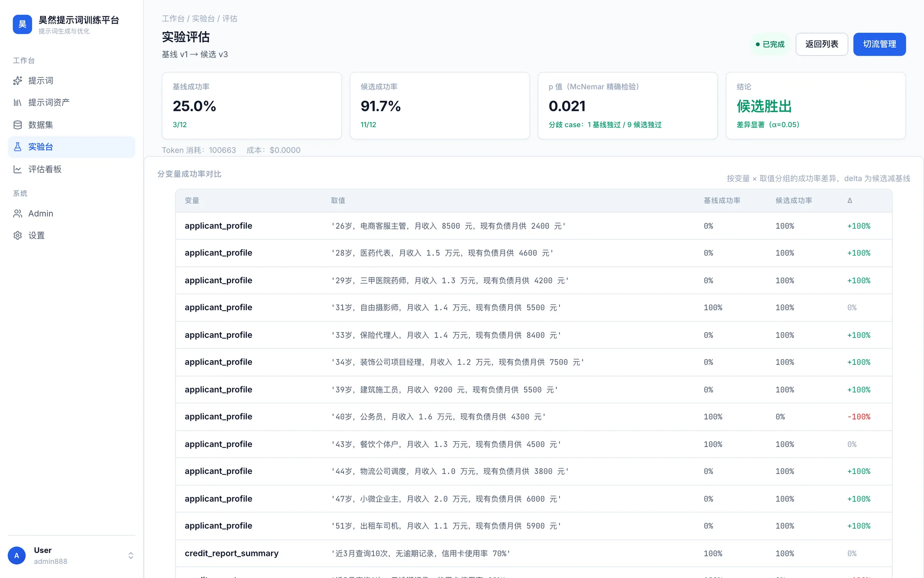
Task: Click the 43岁 餐饮个体户 row value
Action: coord(446,444)
